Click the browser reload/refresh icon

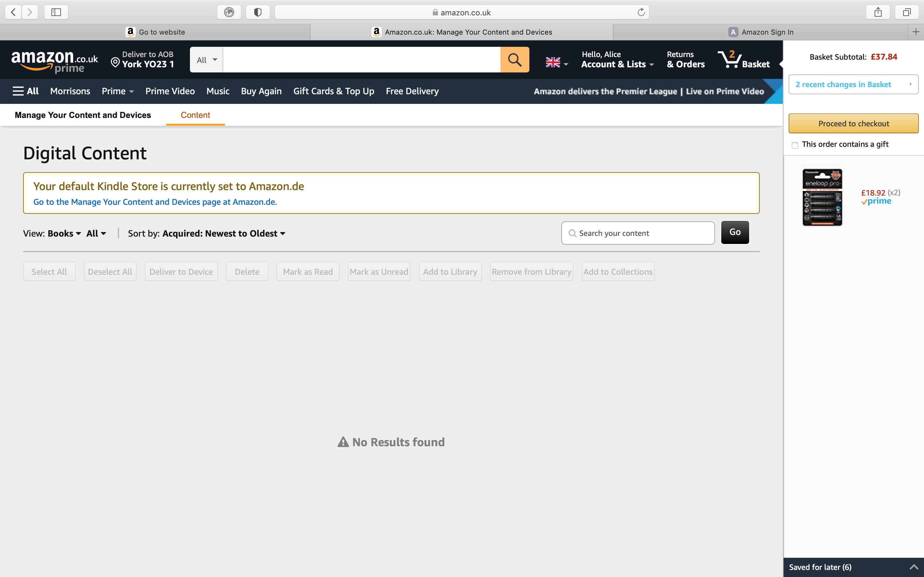pos(640,12)
